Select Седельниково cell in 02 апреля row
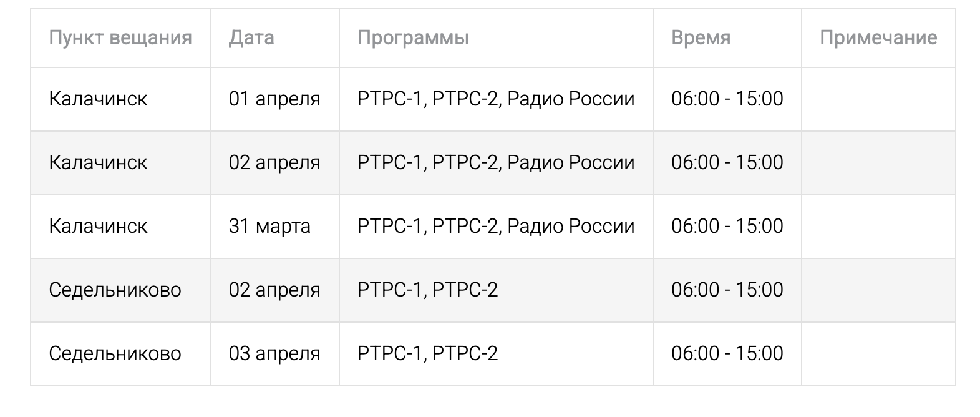The width and height of the screenshot is (980, 417). 115,290
